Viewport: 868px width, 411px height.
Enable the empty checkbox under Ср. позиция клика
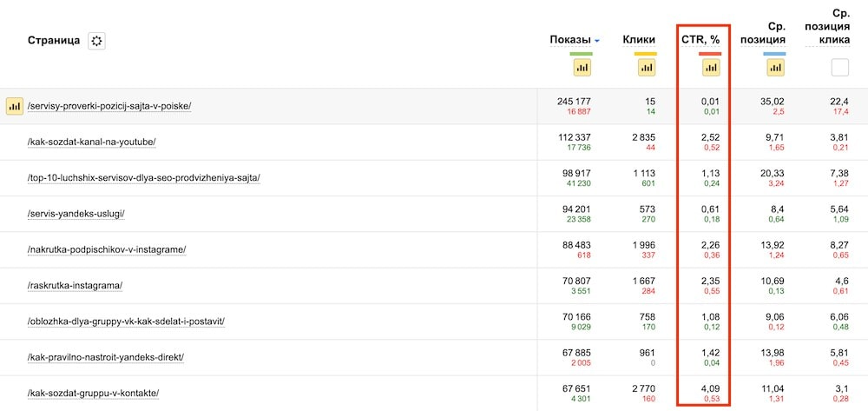tap(839, 67)
